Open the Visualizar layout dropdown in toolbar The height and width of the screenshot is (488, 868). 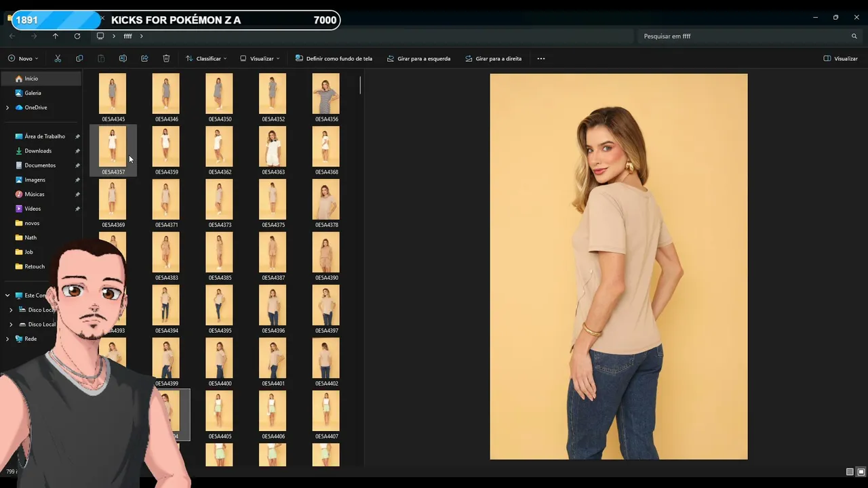260,59
